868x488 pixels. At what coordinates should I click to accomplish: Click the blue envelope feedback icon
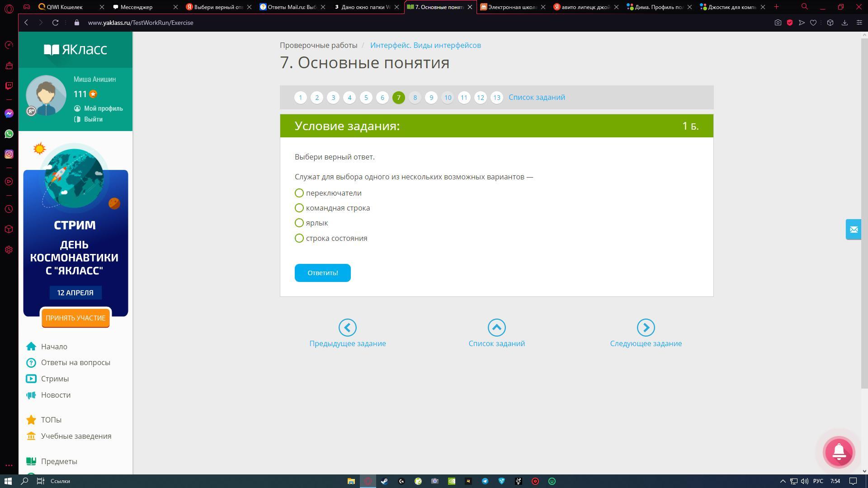tap(854, 230)
